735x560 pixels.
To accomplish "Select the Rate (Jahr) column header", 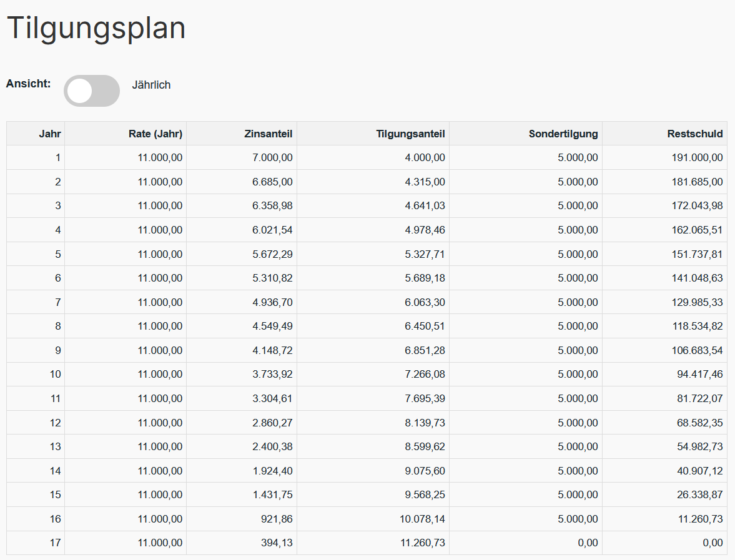I will (x=155, y=133).
